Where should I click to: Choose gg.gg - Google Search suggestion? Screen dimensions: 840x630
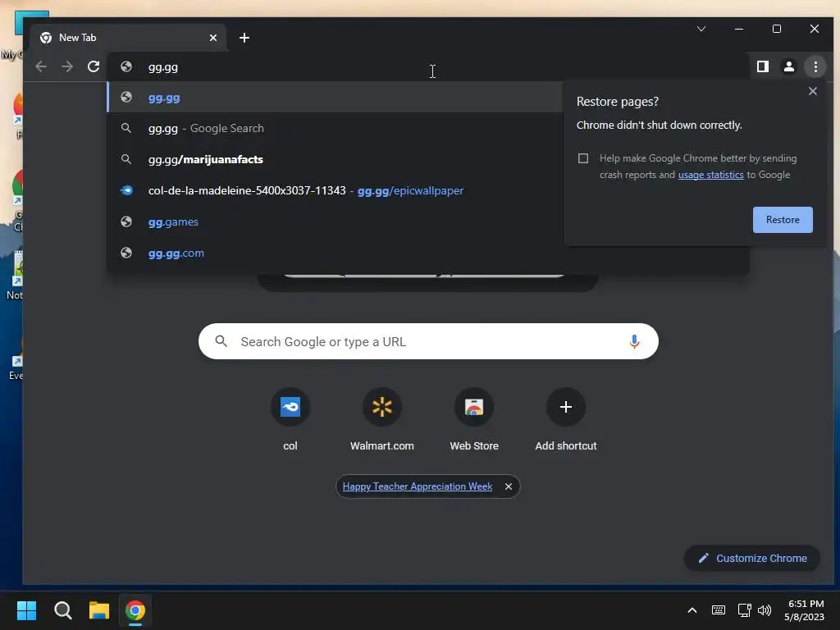pyautogui.click(x=336, y=129)
